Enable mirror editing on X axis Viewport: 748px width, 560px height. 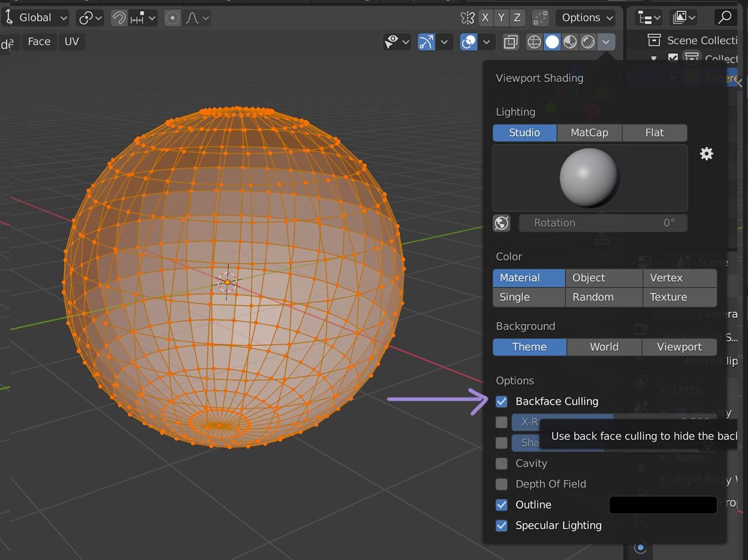point(485,18)
